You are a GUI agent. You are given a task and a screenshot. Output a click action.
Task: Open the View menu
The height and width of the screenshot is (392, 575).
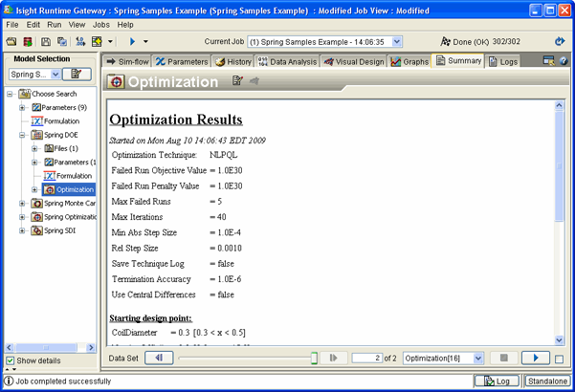click(77, 25)
